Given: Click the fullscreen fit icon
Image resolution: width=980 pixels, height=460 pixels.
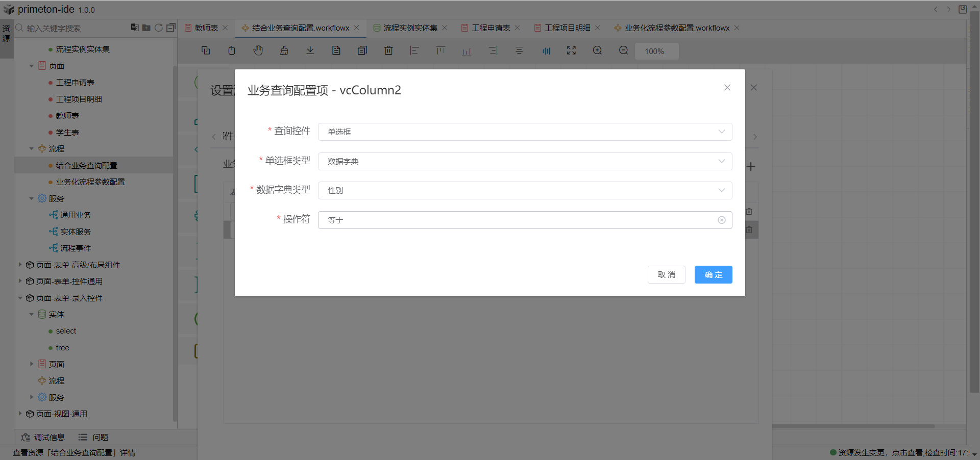Looking at the screenshot, I should click(571, 50).
